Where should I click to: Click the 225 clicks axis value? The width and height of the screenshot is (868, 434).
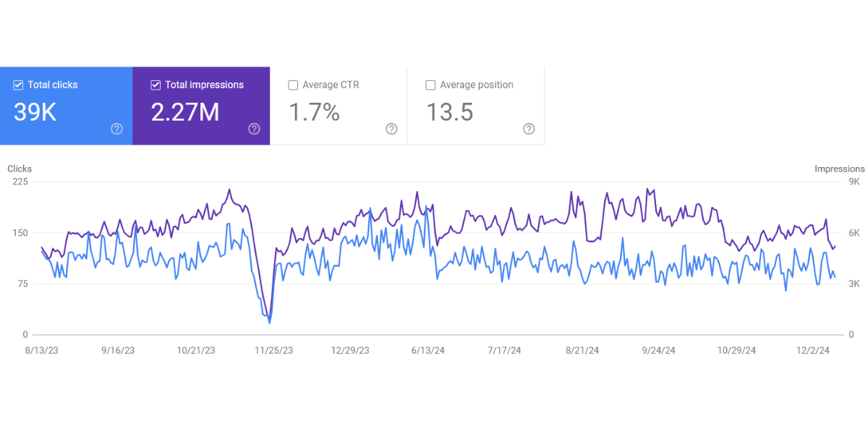pos(20,182)
